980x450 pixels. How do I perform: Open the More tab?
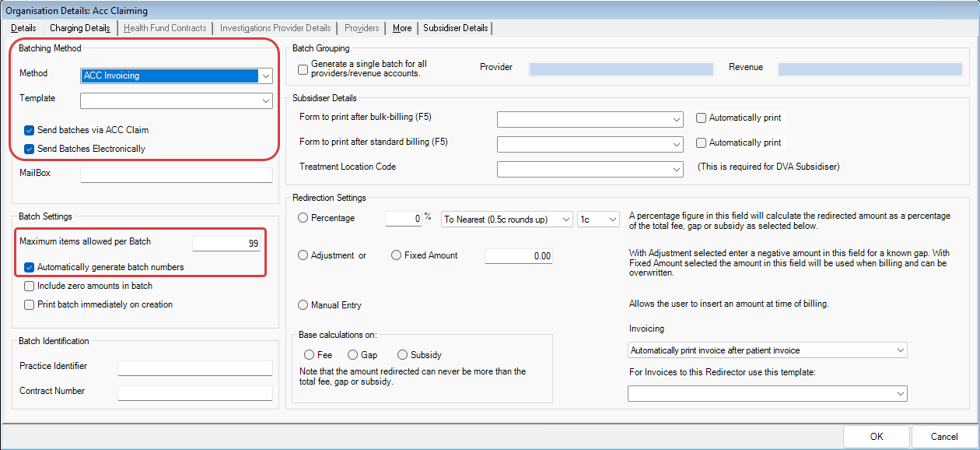(402, 28)
